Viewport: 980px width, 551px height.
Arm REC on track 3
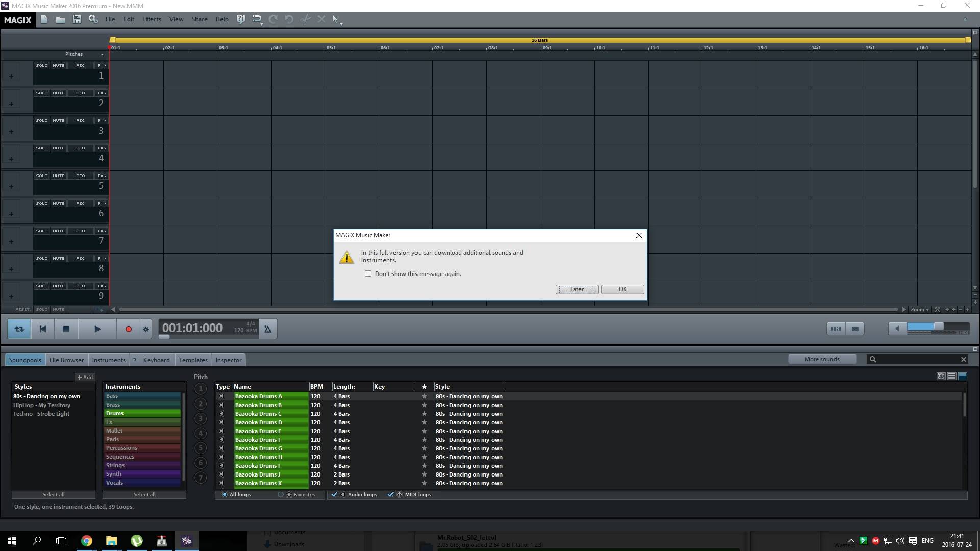pos(81,120)
